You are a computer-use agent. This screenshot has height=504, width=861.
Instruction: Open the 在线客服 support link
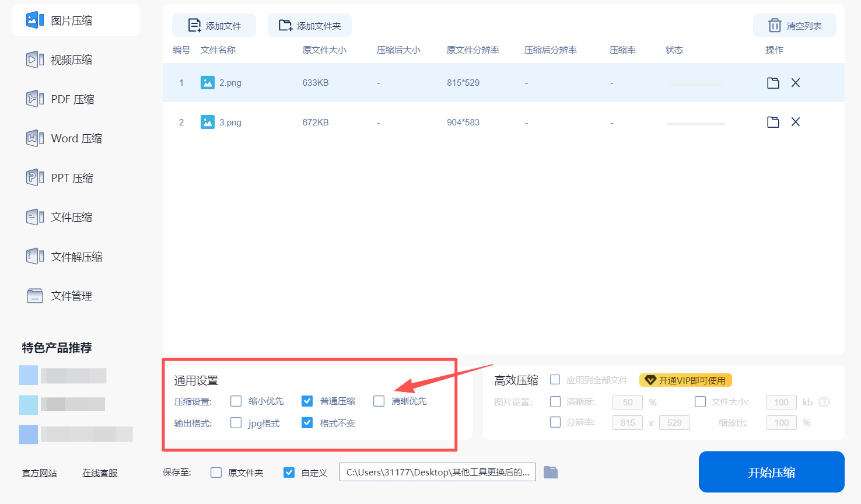(x=100, y=473)
